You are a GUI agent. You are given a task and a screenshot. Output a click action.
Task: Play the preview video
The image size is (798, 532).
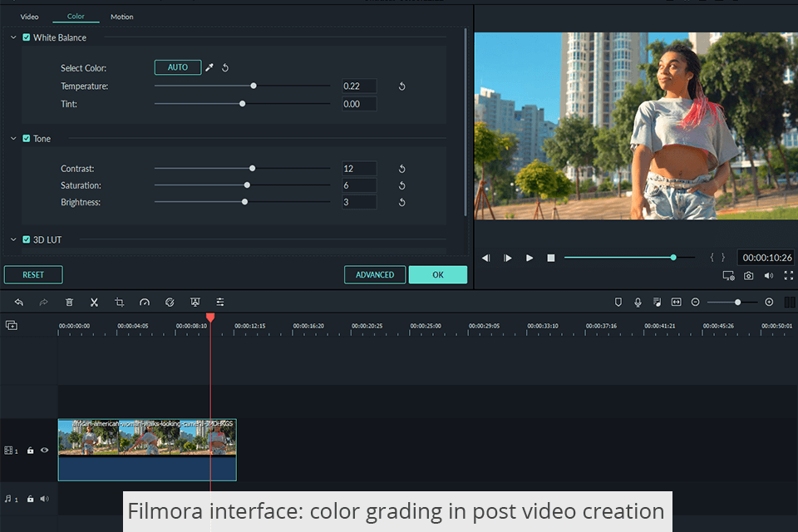point(530,259)
